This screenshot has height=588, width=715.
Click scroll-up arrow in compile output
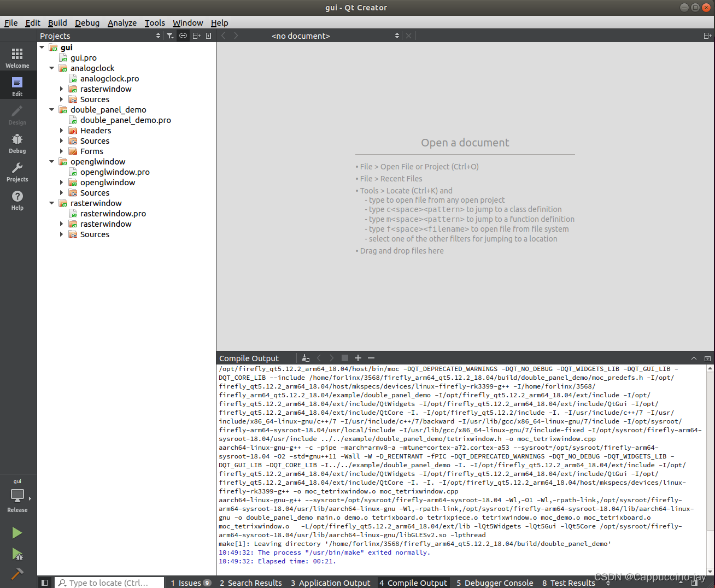click(710, 369)
